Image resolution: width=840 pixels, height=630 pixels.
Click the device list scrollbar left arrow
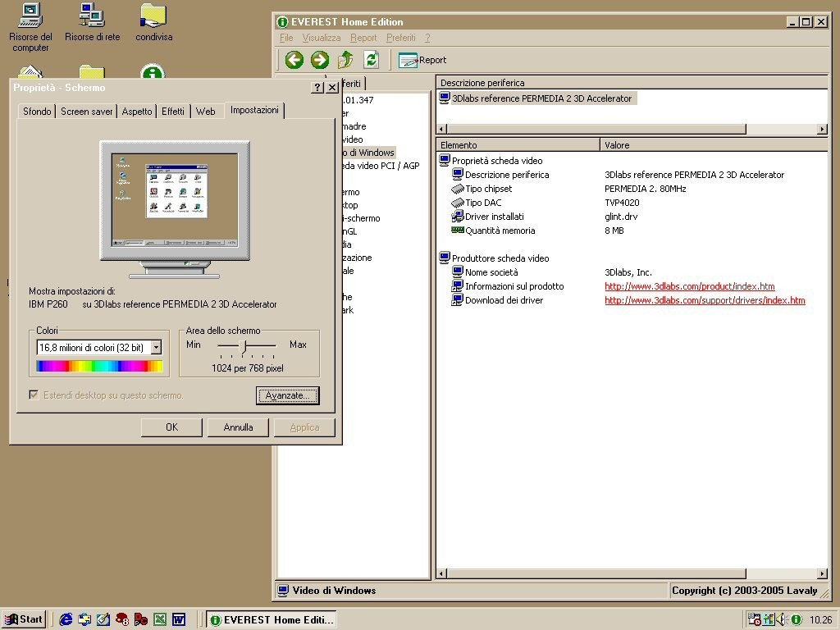click(x=442, y=129)
